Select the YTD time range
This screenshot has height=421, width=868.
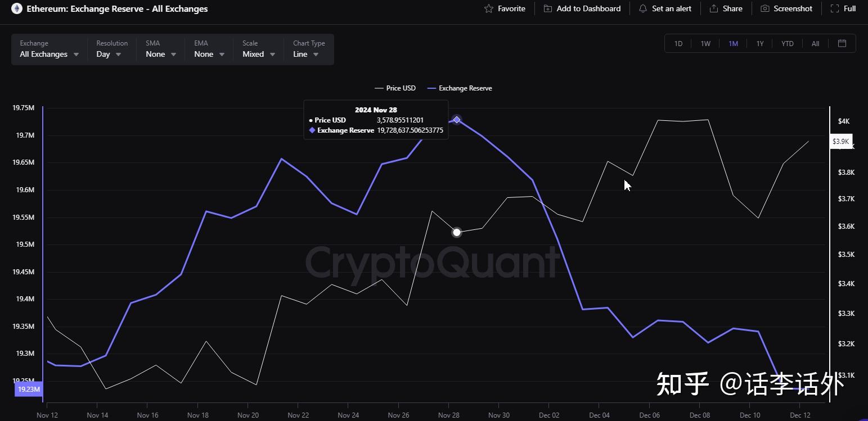click(788, 43)
